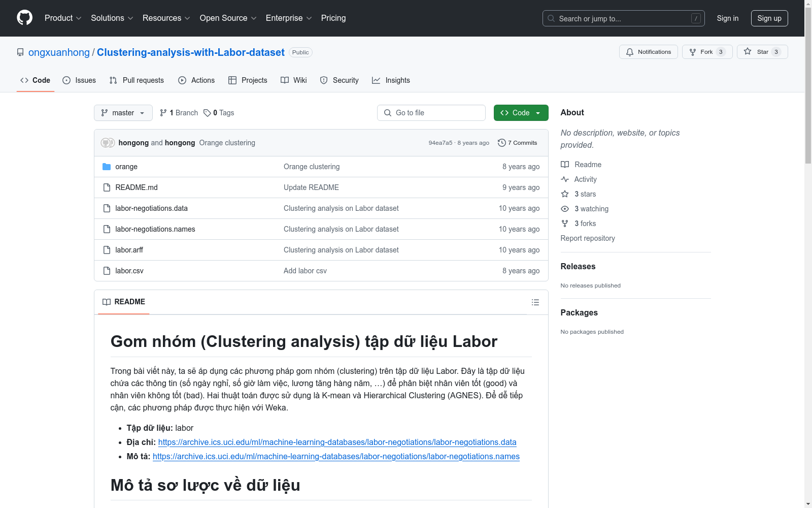Click the Sign in link
Viewport: 812px width, 508px height.
pos(728,18)
